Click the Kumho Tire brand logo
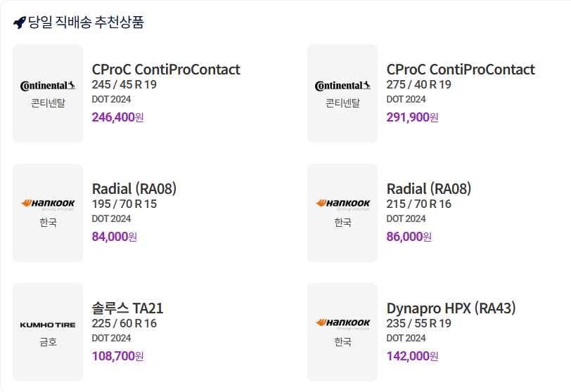This screenshot has height=392, width=571. pyautogui.click(x=48, y=325)
